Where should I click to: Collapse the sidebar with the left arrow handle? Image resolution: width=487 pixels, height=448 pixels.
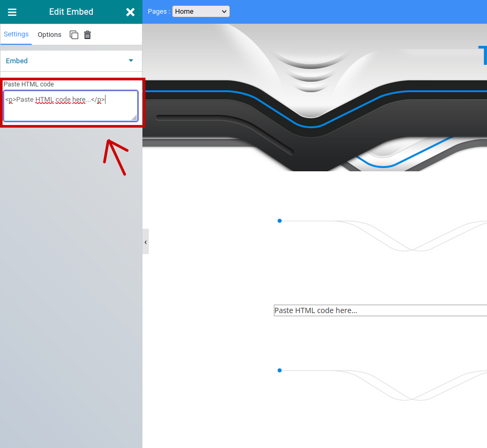[x=146, y=242]
